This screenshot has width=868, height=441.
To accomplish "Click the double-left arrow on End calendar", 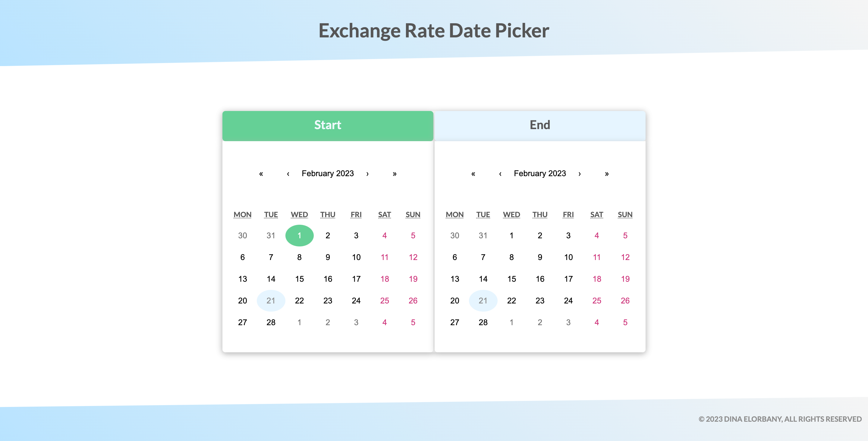I will click(x=473, y=173).
